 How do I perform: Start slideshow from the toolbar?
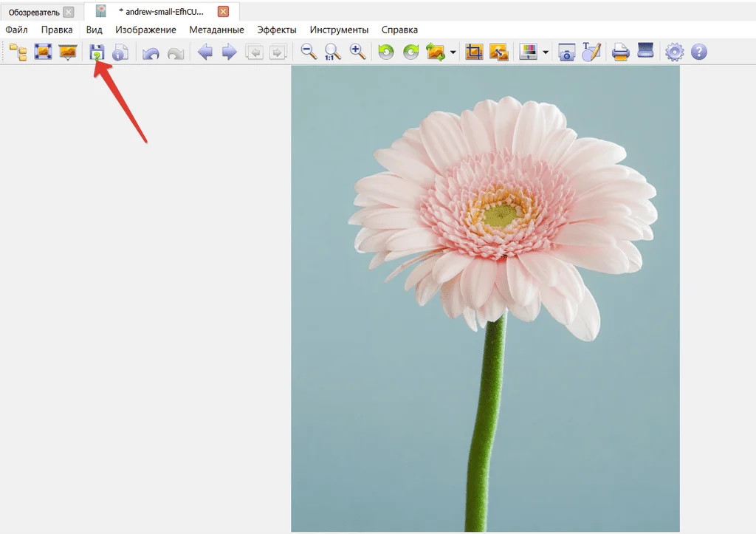point(68,52)
